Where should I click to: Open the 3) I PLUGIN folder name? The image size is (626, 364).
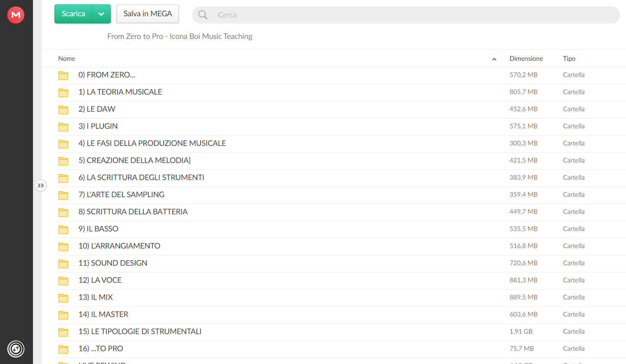point(98,126)
